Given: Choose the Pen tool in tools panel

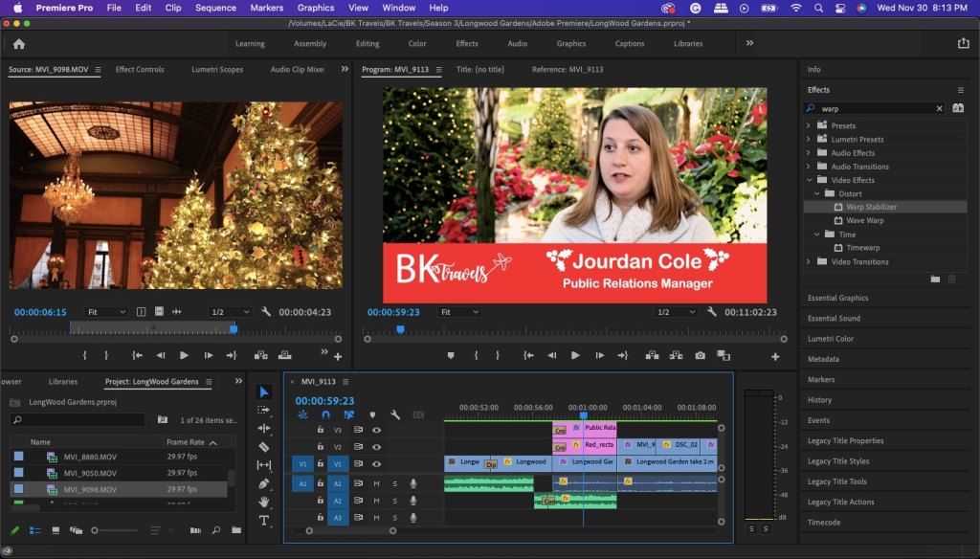Looking at the screenshot, I should point(264,483).
